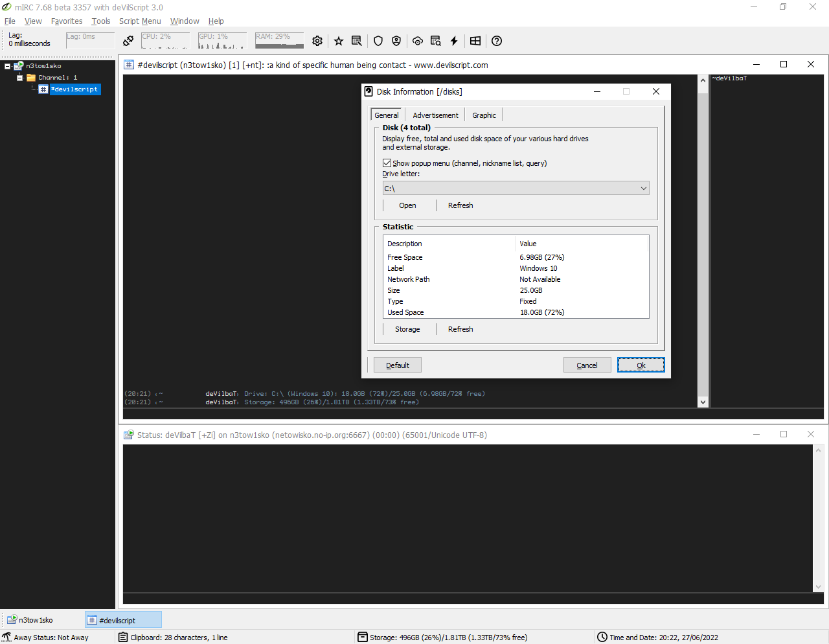Image resolution: width=829 pixels, height=644 pixels.
Task: Click the Default button in dialog
Action: 397,365
